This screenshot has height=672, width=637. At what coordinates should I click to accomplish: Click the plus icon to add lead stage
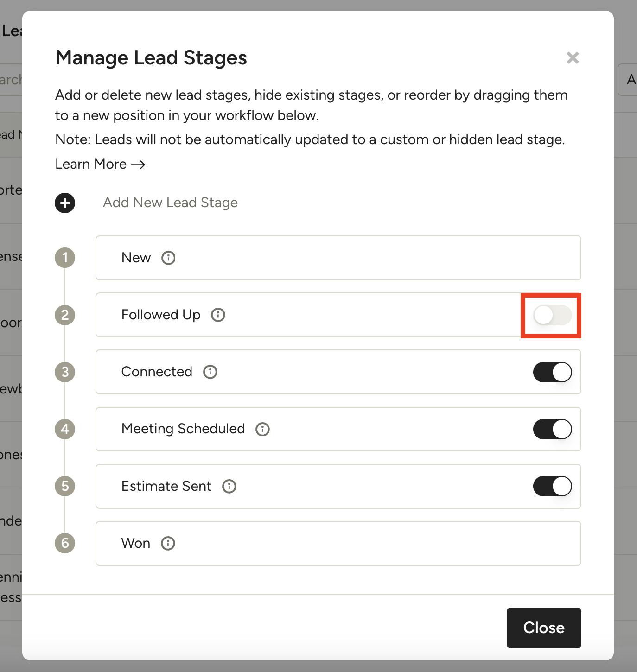click(x=64, y=203)
